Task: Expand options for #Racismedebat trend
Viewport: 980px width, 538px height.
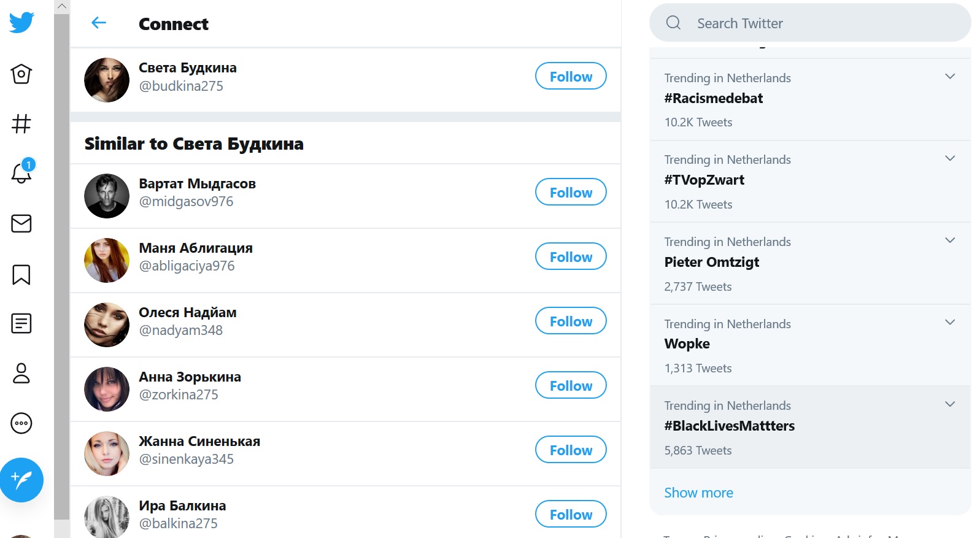Action: tap(950, 77)
